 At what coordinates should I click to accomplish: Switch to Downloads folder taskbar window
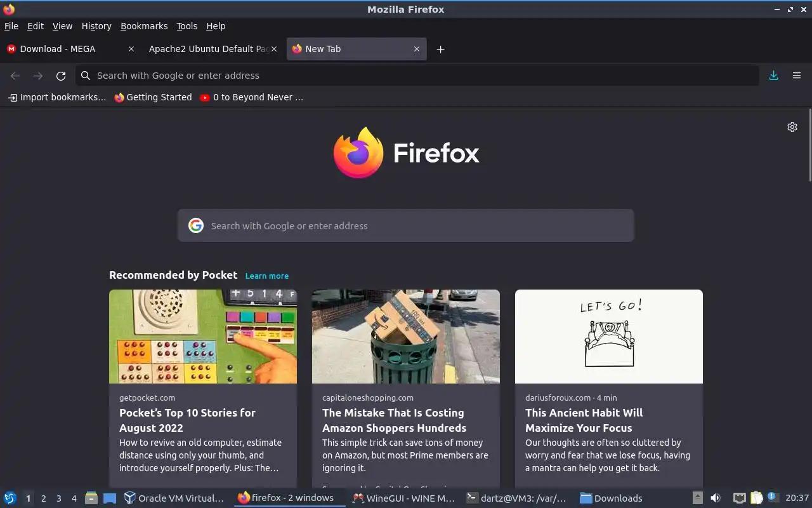click(612, 498)
